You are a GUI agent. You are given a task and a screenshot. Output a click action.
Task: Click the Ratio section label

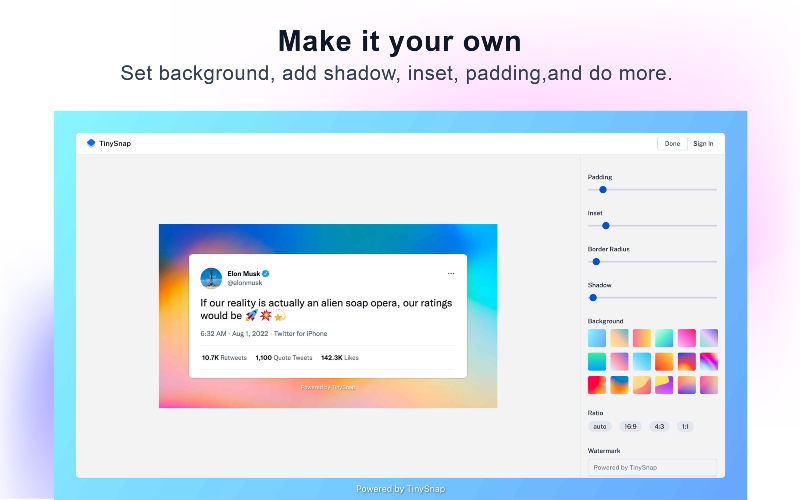pyautogui.click(x=595, y=413)
